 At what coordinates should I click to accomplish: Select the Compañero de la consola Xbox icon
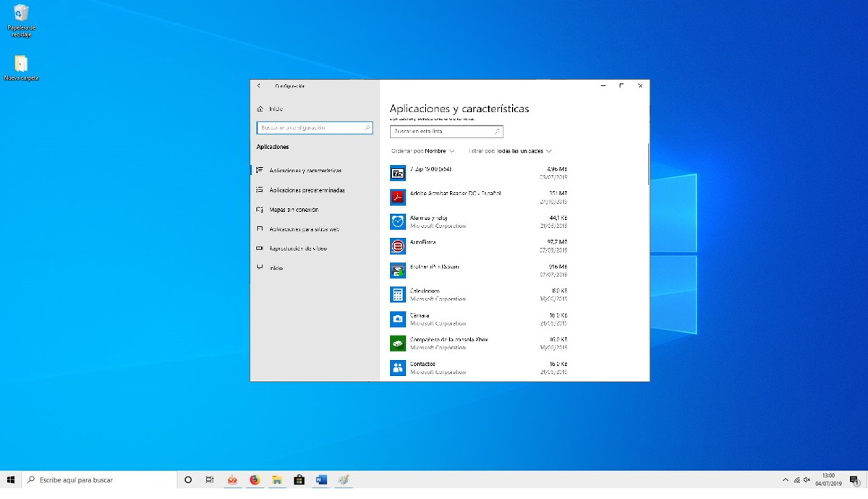point(398,344)
